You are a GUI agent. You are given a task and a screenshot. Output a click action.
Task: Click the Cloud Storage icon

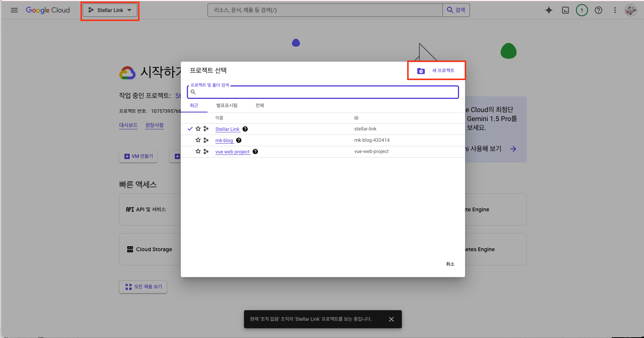pos(130,249)
